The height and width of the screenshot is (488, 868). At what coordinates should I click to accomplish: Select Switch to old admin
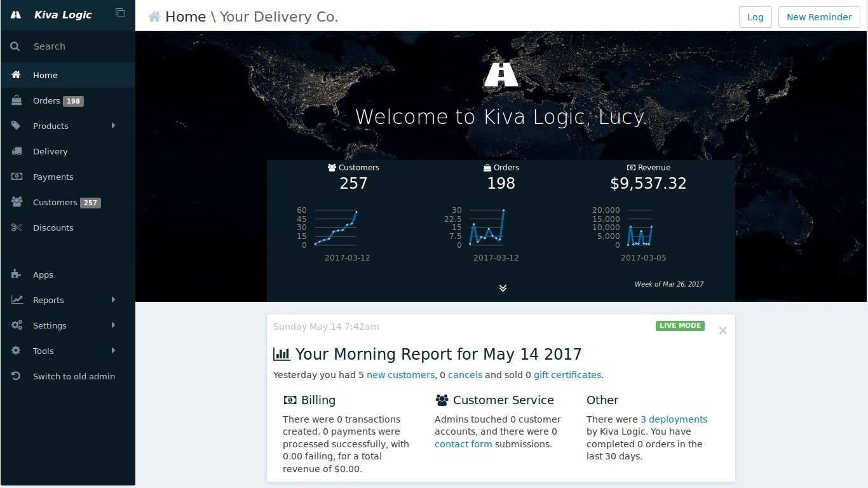coord(74,376)
